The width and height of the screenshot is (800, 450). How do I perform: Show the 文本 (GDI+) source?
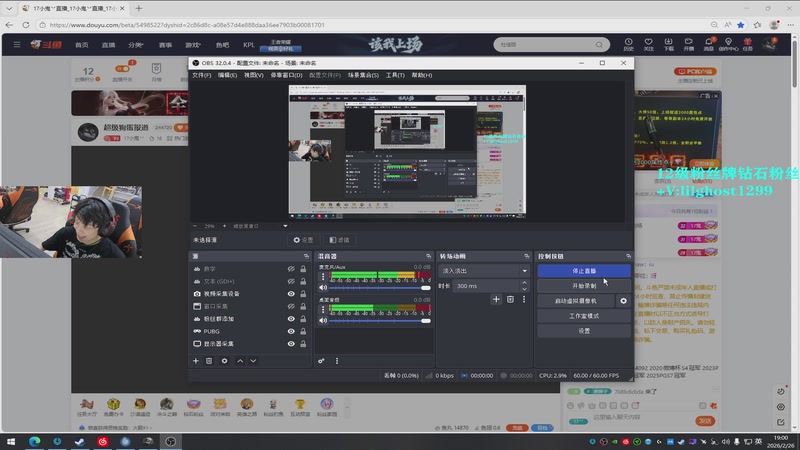pyautogui.click(x=291, y=281)
